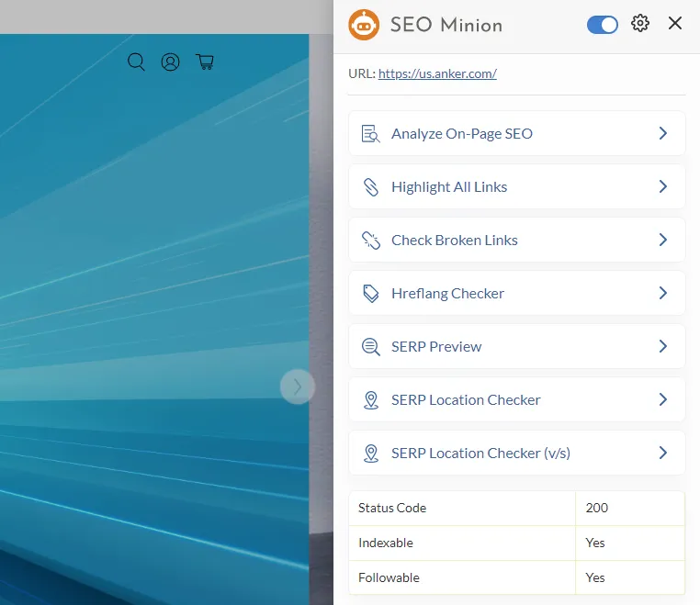This screenshot has width=700, height=605.
Task: Click the SERP Location Checker pin icon
Action: point(370,400)
